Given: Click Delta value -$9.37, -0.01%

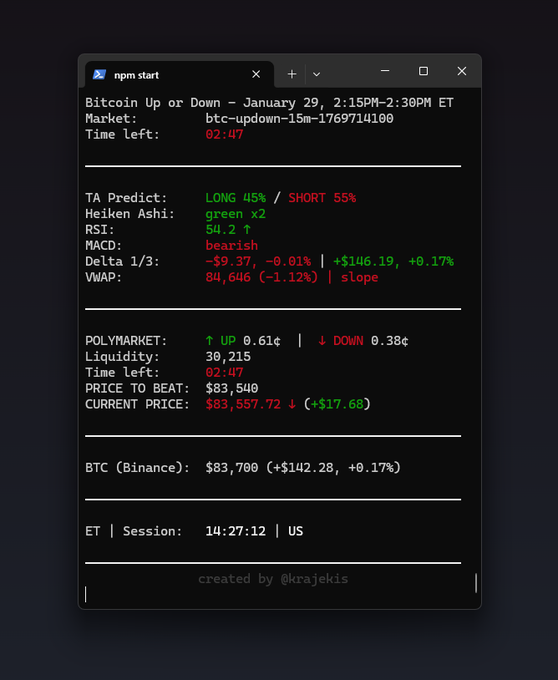Looking at the screenshot, I should tap(258, 261).
